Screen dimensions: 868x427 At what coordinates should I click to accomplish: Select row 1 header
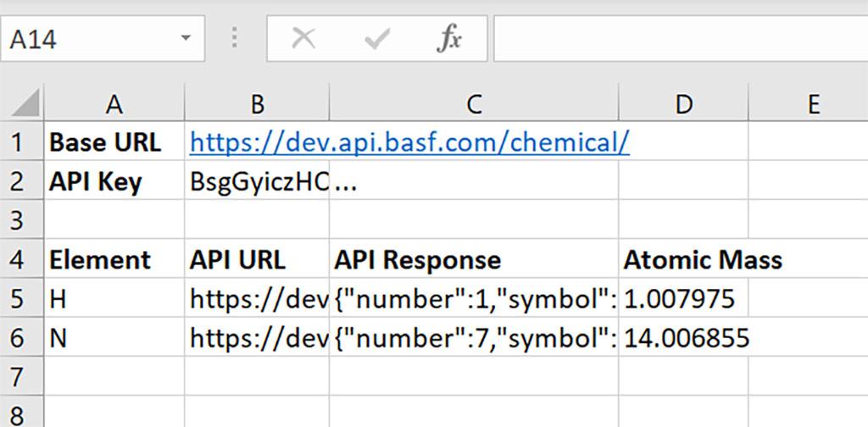[x=21, y=141]
